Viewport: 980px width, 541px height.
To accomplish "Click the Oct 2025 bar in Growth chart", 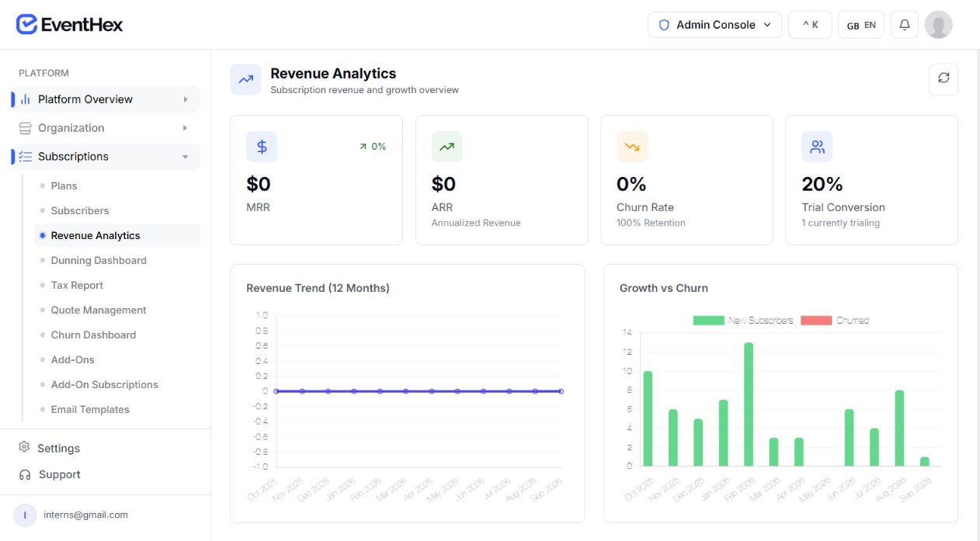I will click(x=648, y=419).
